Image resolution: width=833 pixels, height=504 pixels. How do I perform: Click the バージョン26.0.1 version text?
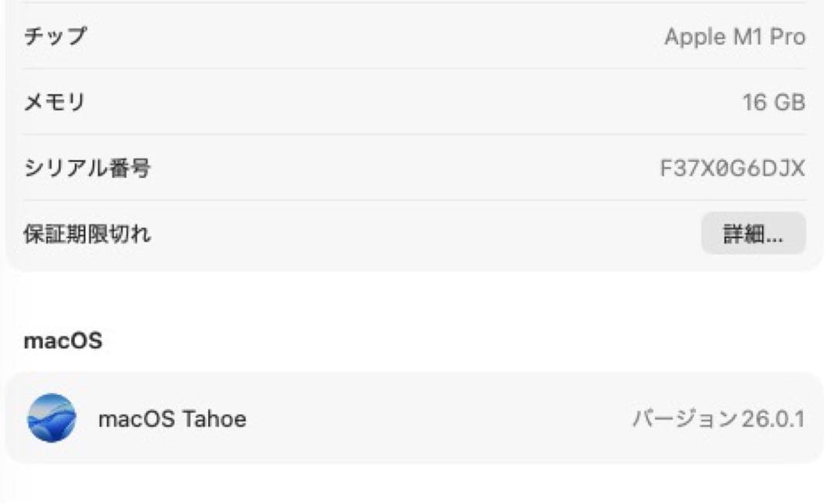(718, 419)
